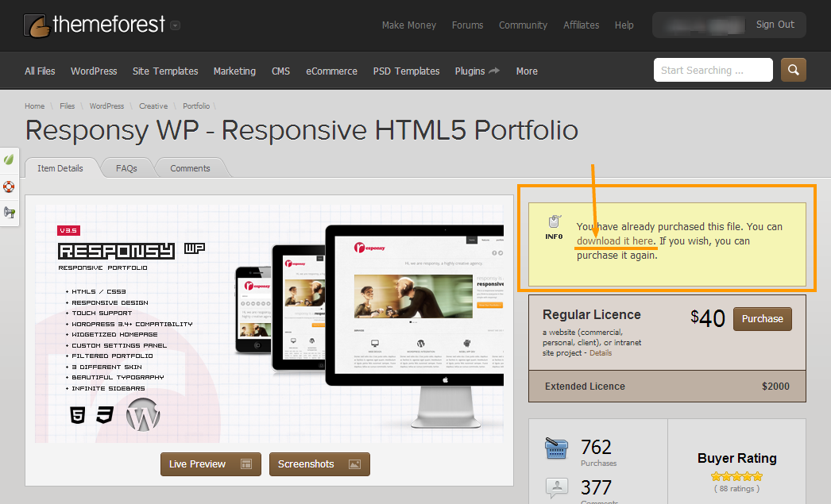Click the megaphone sidebar icon
831x504 pixels.
(10, 212)
